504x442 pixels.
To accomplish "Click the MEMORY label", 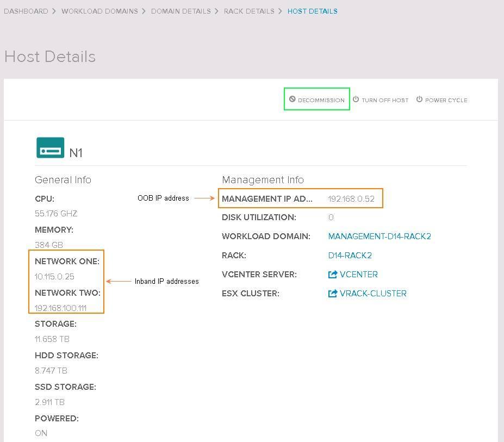I will coord(54,229).
